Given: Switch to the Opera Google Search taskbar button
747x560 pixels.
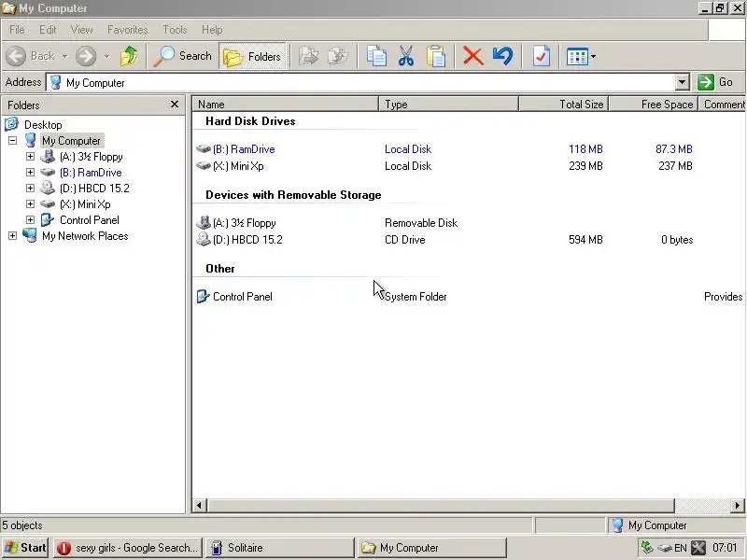Looking at the screenshot, I should tap(128, 548).
